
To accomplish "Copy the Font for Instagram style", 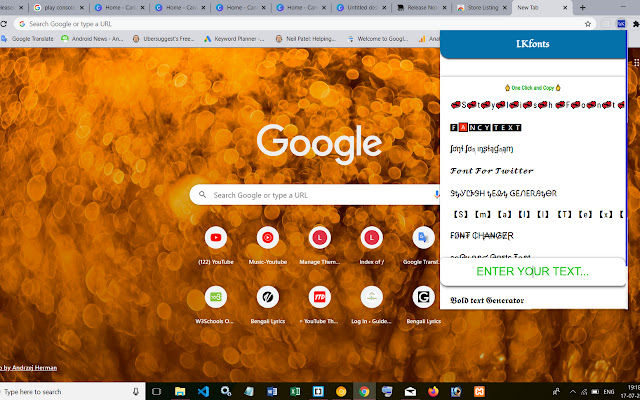I will coord(482,149).
